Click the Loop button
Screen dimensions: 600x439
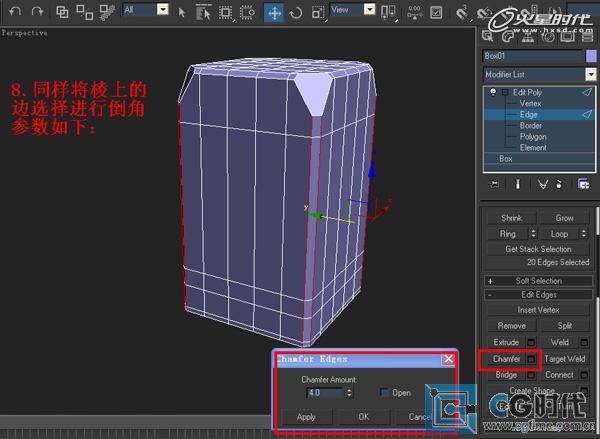(x=559, y=233)
